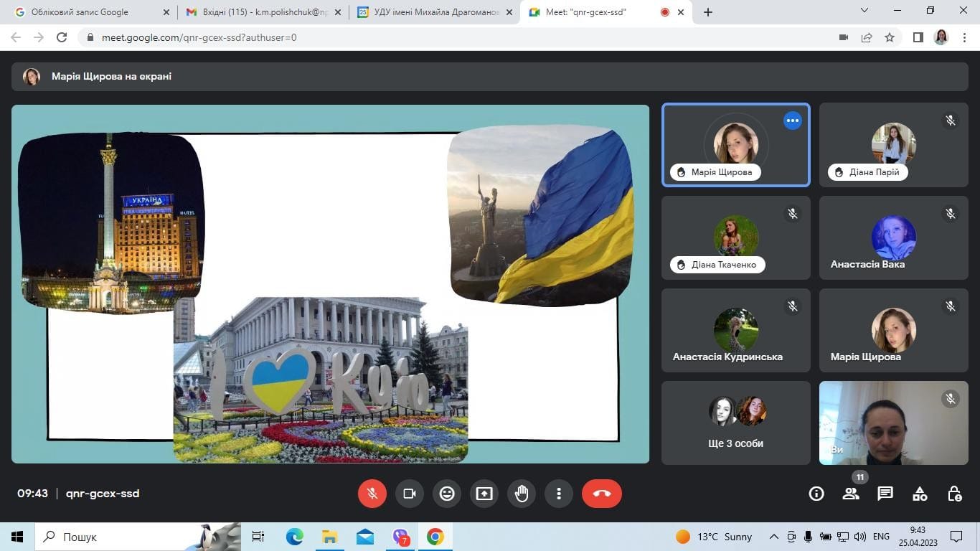Open the activities icon

920,494
